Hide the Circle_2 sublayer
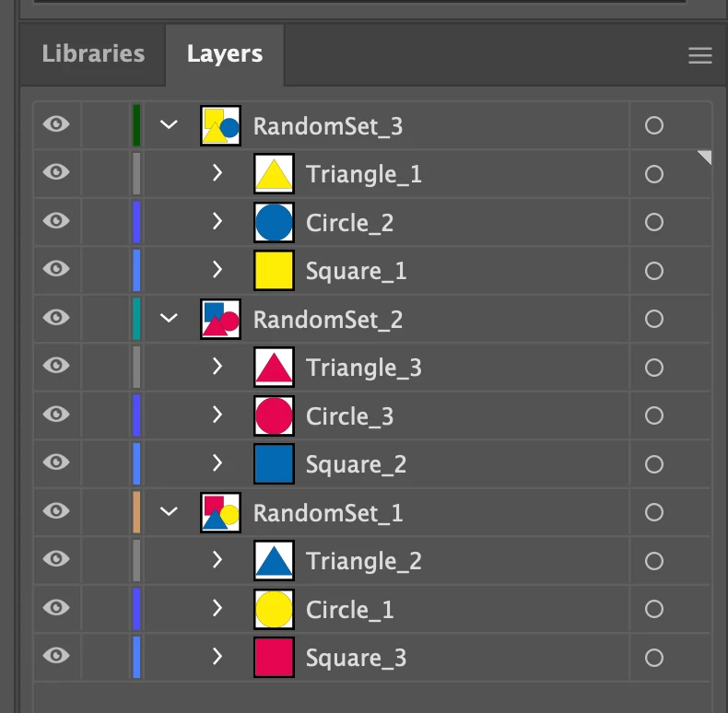728x713 pixels. (56, 220)
